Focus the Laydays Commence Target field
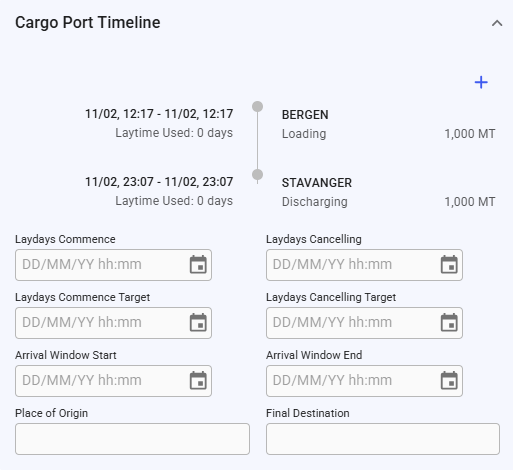513x470 pixels. [x=113, y=323]
